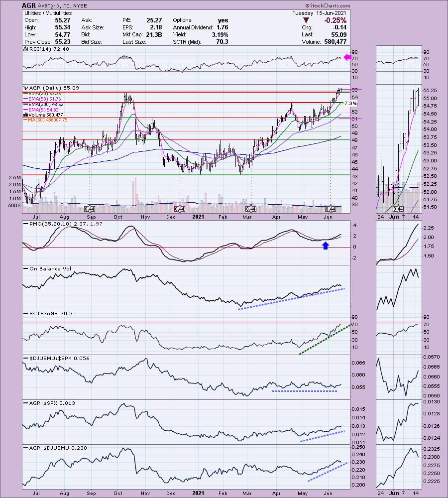Viewport: 448px width, 498px height.
Task: Select the Utilities / Multiutilities sector label
Action: point(48,13)
